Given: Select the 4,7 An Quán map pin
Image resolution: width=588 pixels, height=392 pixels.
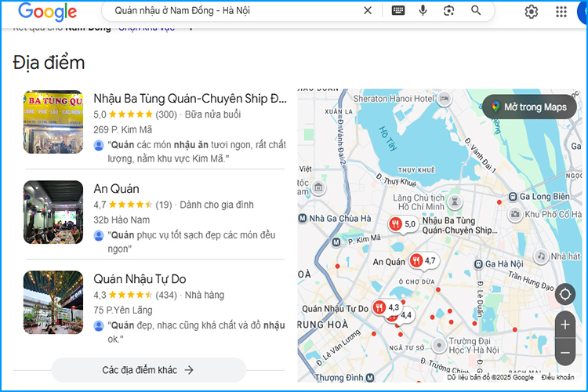Looking at the screenshot, I should tap(423, 260).
